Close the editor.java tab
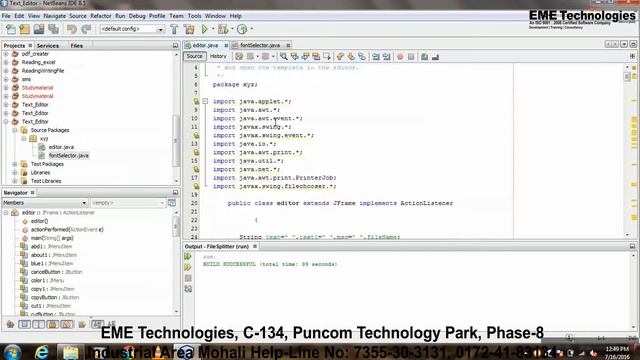This screenshot has width=640, height=360. (226, 45)
